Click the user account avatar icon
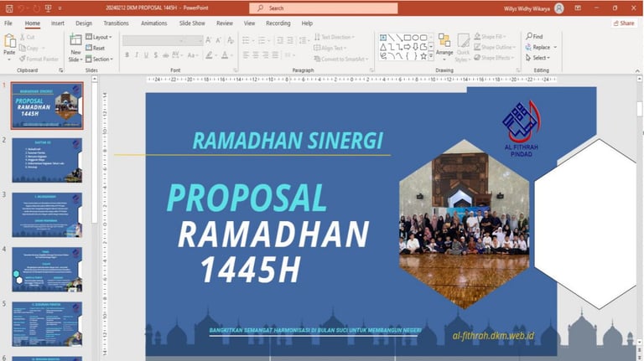 (558, 8)
